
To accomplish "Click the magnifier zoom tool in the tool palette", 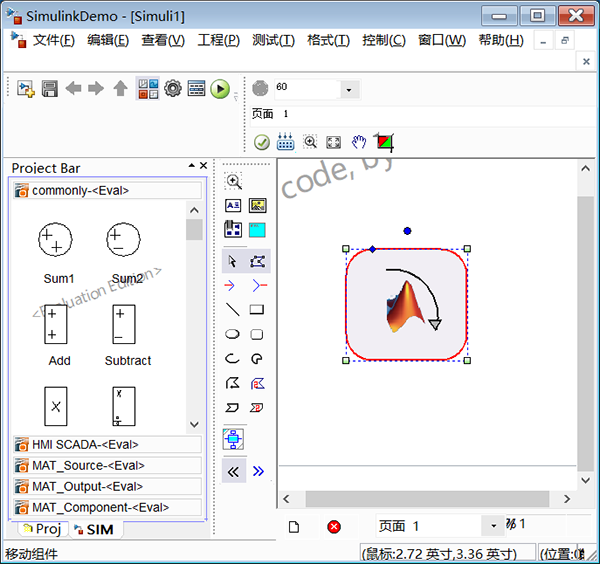I will (x=233, y=181).
